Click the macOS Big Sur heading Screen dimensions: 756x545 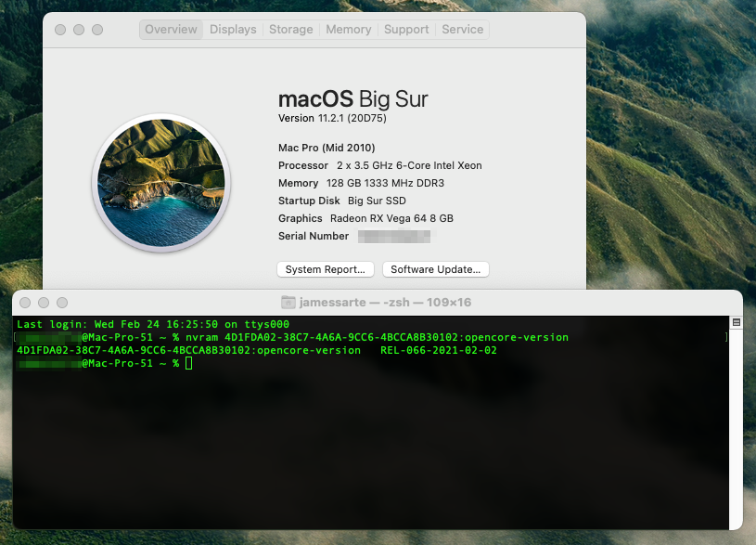pos(352,99)
